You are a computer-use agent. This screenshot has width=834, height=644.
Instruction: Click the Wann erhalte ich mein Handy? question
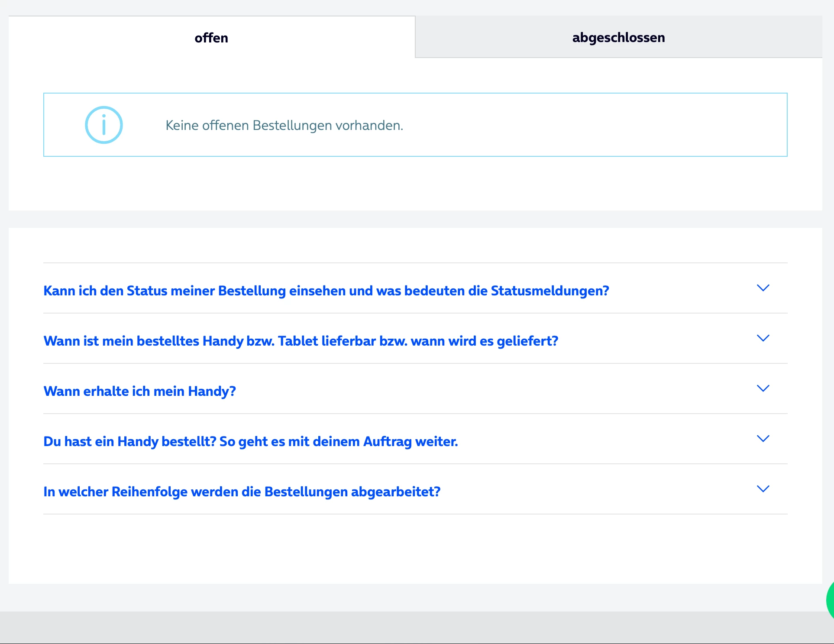point(139,391)
